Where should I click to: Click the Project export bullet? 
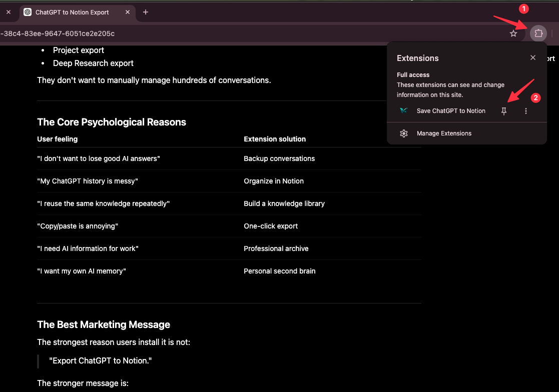click(x=79, y=50)
